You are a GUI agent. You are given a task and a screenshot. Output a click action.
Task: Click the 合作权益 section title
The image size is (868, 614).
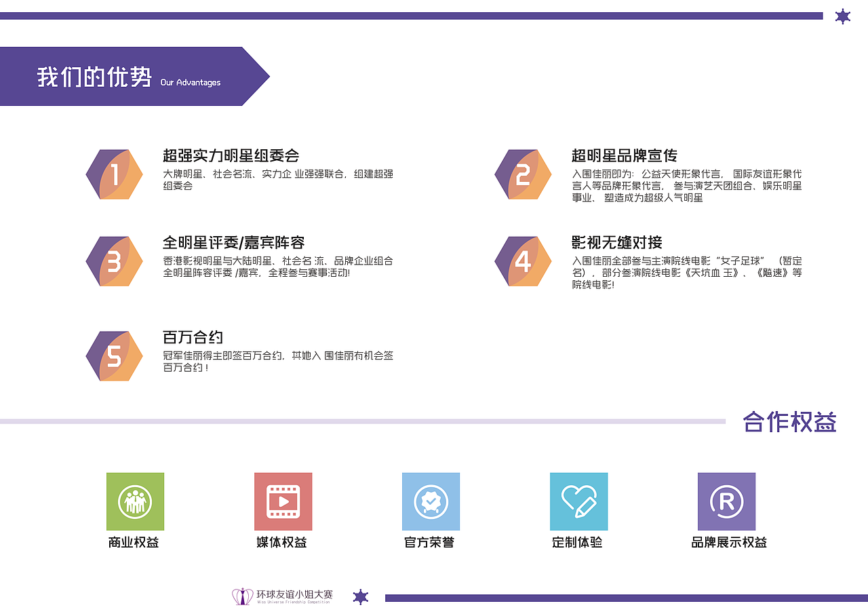(789, 421)
